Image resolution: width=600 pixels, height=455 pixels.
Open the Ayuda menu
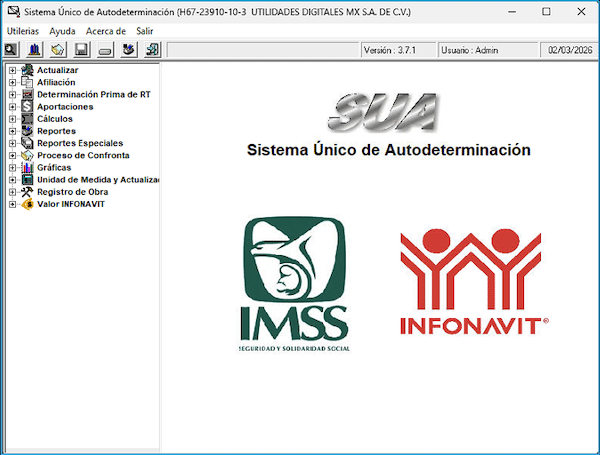[x=62, y=31]
